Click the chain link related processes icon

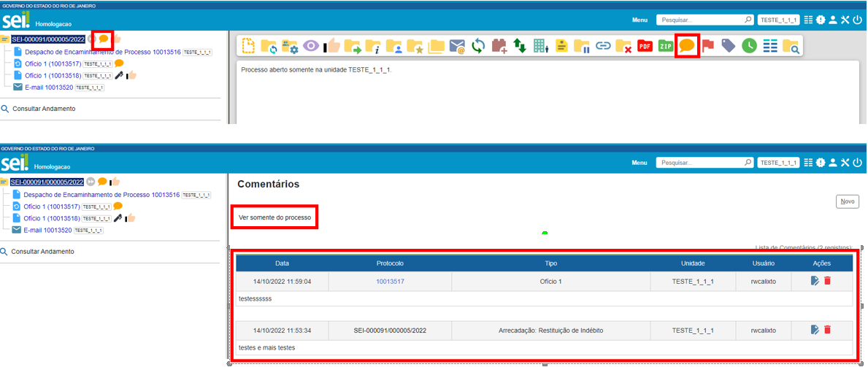pos(603,46)
